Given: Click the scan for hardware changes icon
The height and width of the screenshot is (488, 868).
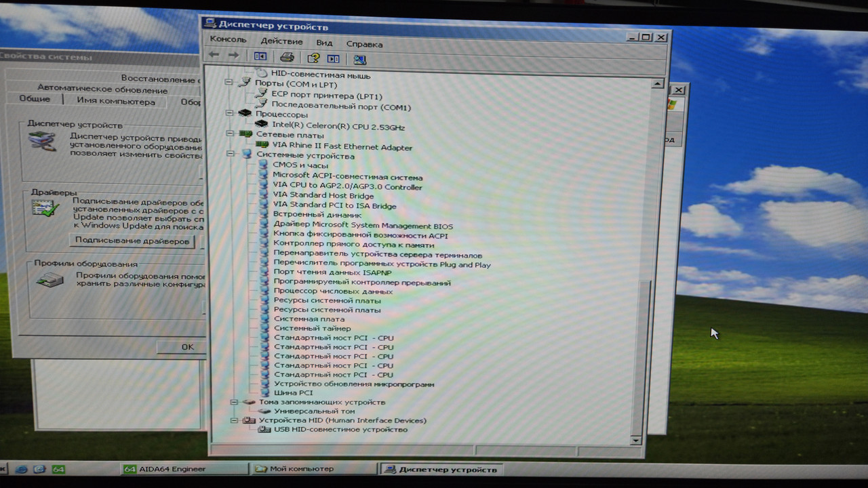Looking at the screenshot, I should click(x=359, y=60).
